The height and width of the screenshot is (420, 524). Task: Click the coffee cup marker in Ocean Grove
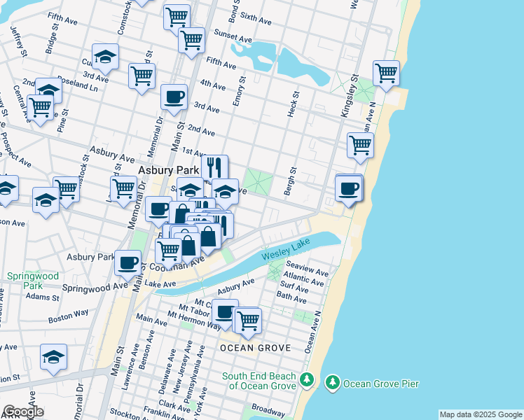tap(225, 312)
